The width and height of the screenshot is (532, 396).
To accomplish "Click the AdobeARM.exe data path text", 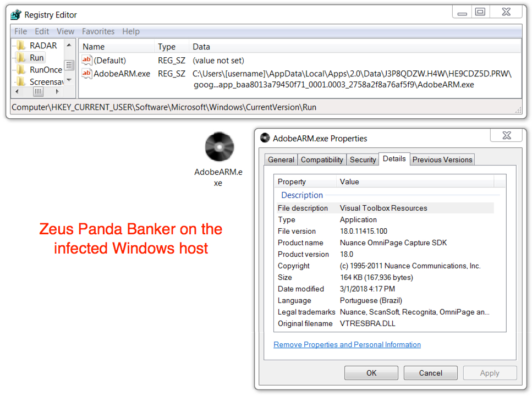I will click(352, 79).
